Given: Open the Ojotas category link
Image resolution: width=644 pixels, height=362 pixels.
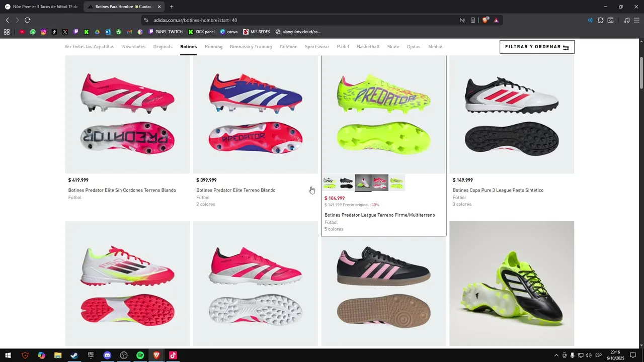Looking at the screenshot, I should [x=414, y=47].
